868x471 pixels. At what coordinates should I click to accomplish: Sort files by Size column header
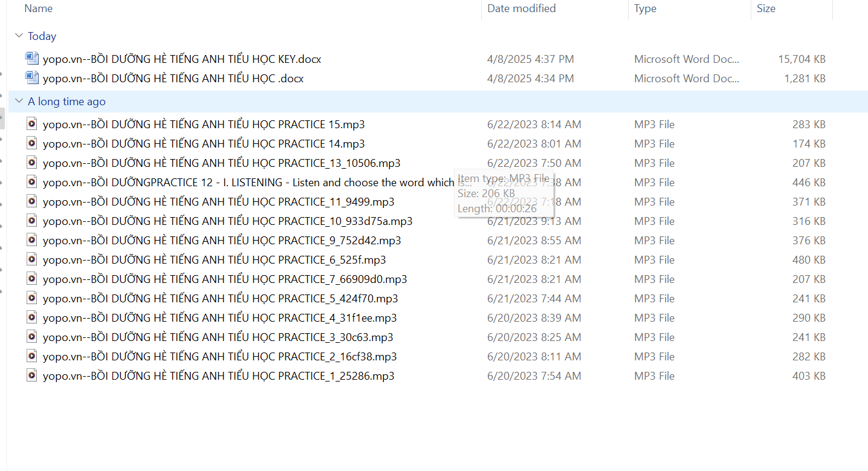pos(766,8)
